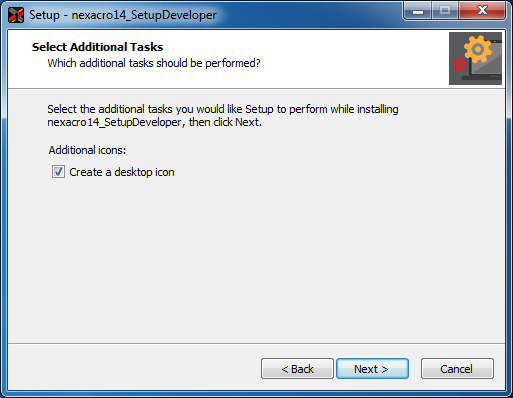
Task: Click the small red gear graphic
Action: click(459, 65)
